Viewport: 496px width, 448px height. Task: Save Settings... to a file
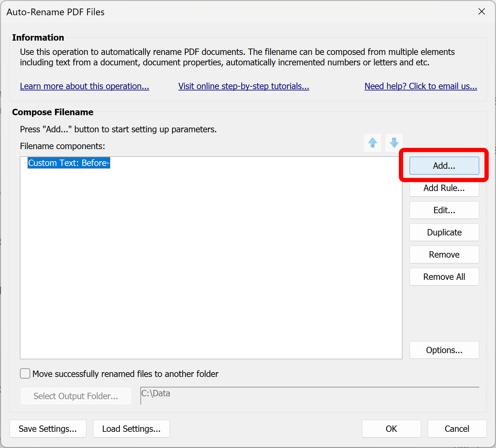click(x=48, y=429)
